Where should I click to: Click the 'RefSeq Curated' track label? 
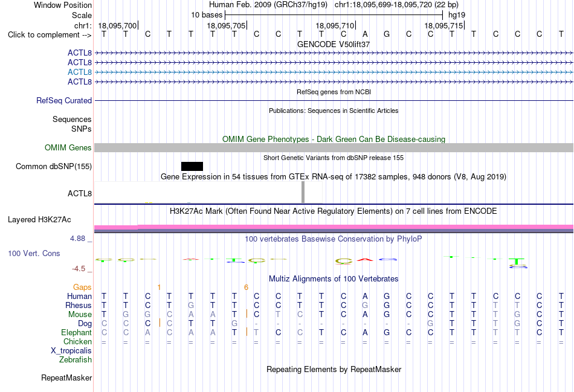[x=63, y=101]
